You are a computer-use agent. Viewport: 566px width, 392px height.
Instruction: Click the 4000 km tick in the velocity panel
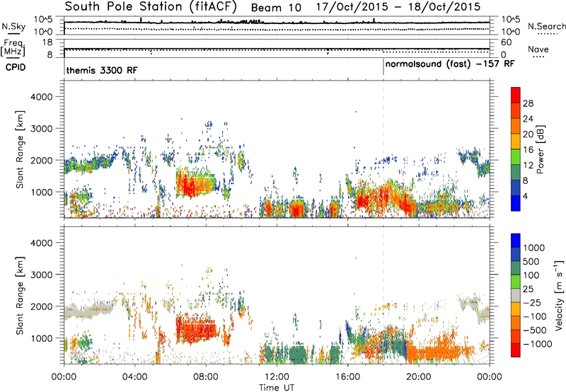pyautogui.click(x=41, y=243)
